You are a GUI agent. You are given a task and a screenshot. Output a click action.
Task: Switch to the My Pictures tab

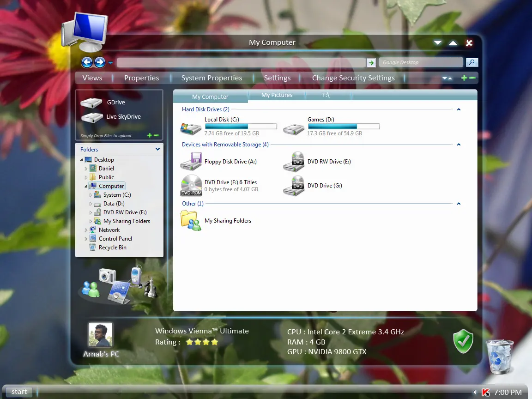(277, 95)
